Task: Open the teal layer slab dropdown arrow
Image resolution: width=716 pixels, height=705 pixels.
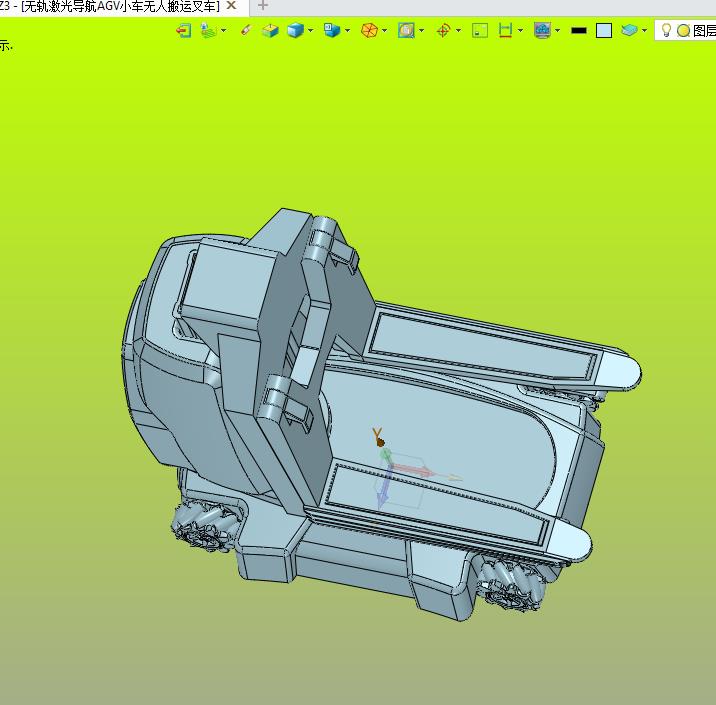Action: 644,31
